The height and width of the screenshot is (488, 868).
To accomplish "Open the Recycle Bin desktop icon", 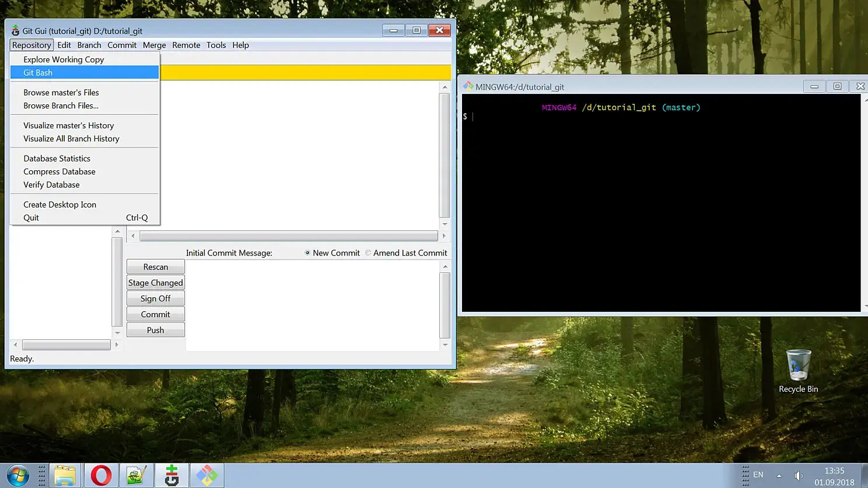I will point(798,371).
